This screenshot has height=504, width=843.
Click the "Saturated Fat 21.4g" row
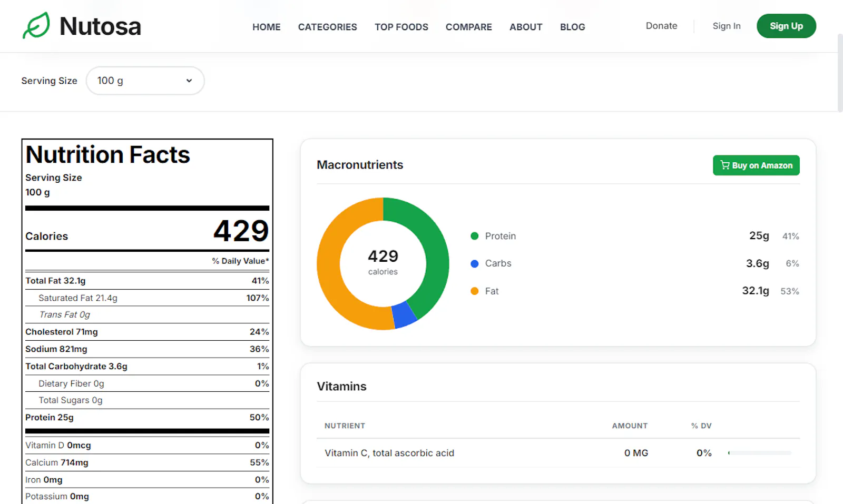pos(147,298)
